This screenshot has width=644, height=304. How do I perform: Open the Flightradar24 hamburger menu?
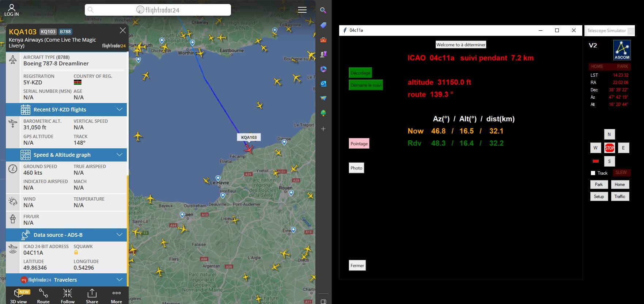click(x=302, y=10)
